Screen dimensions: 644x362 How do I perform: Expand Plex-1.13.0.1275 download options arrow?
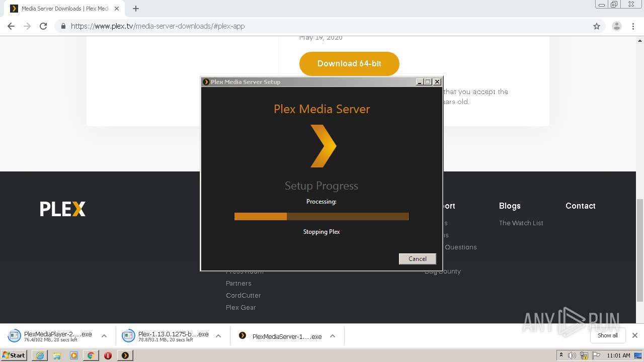pyautogui.click(x=218, y=336)
